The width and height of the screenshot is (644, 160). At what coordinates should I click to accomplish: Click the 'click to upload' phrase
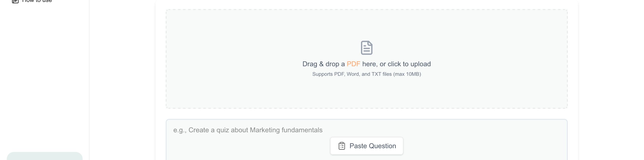click(x=409, y=64)
